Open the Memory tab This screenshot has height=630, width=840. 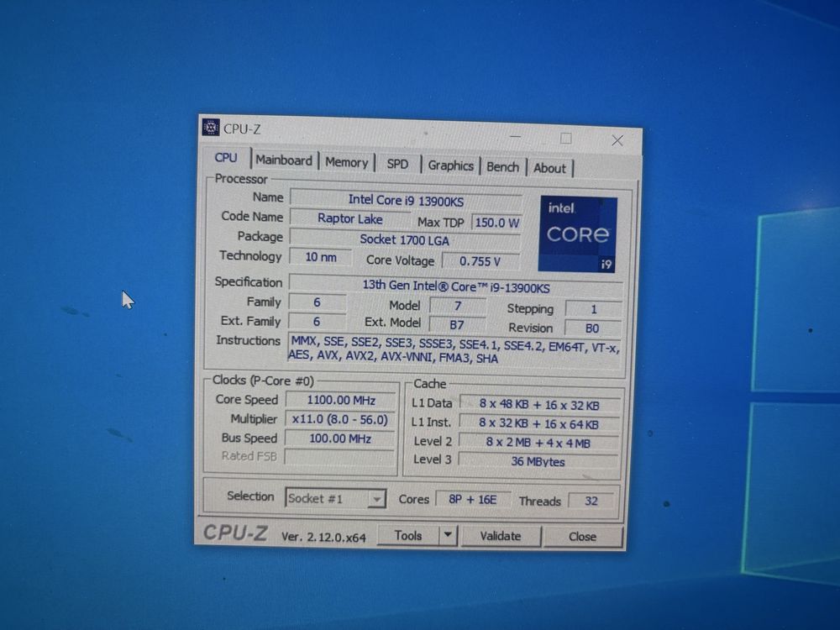coord(347,162)
